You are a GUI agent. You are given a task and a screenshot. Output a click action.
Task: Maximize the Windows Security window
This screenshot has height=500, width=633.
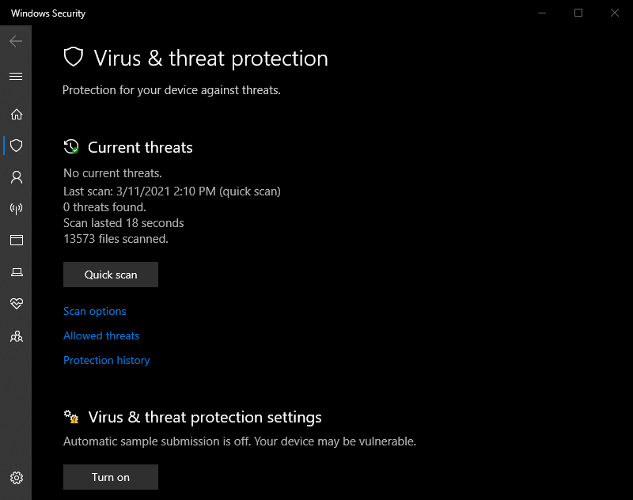pos(578,13)
